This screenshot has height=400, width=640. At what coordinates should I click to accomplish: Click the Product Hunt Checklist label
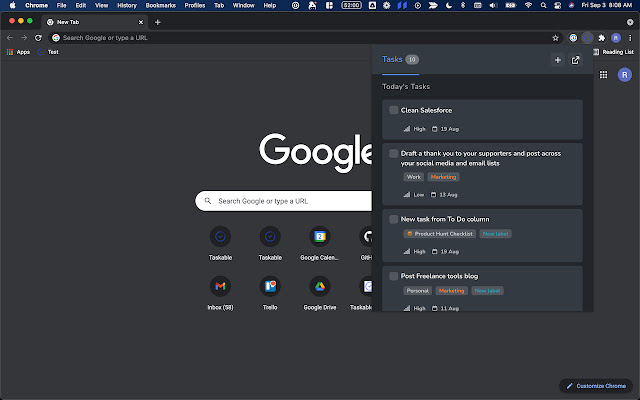[440, 234]
